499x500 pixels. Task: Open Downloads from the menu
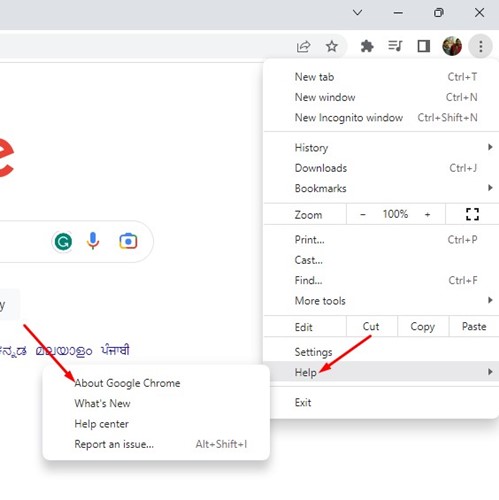(x=381, y=168)
